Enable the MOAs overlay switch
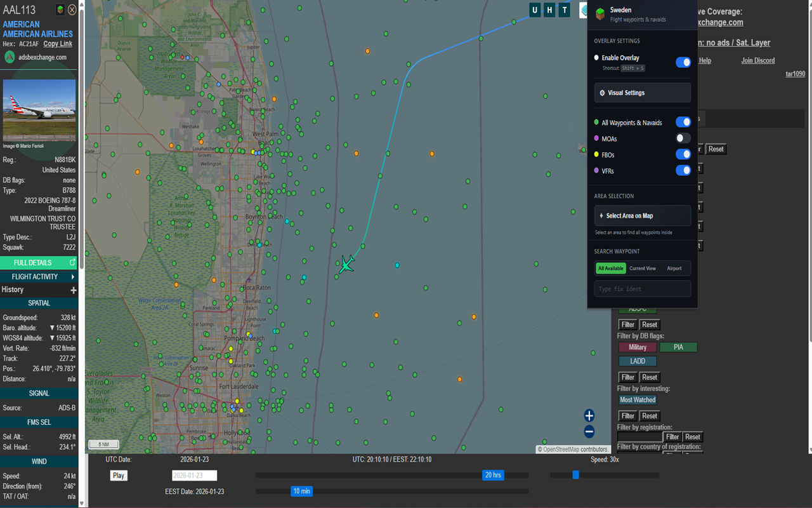 [x=683, y=138]
